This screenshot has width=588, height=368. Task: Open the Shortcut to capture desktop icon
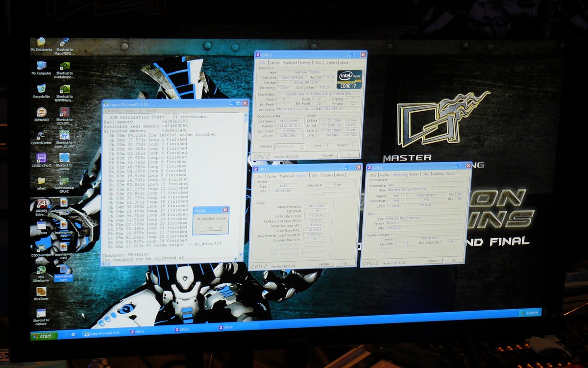[x=41, y=317]
